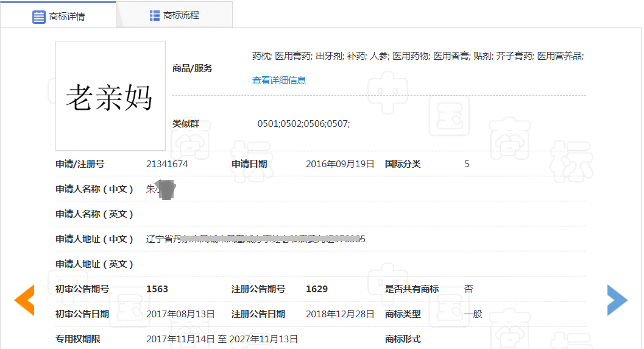Click the 老亲妈 trademark image
The image size is (644, 349).
click(x=110, y=96)
